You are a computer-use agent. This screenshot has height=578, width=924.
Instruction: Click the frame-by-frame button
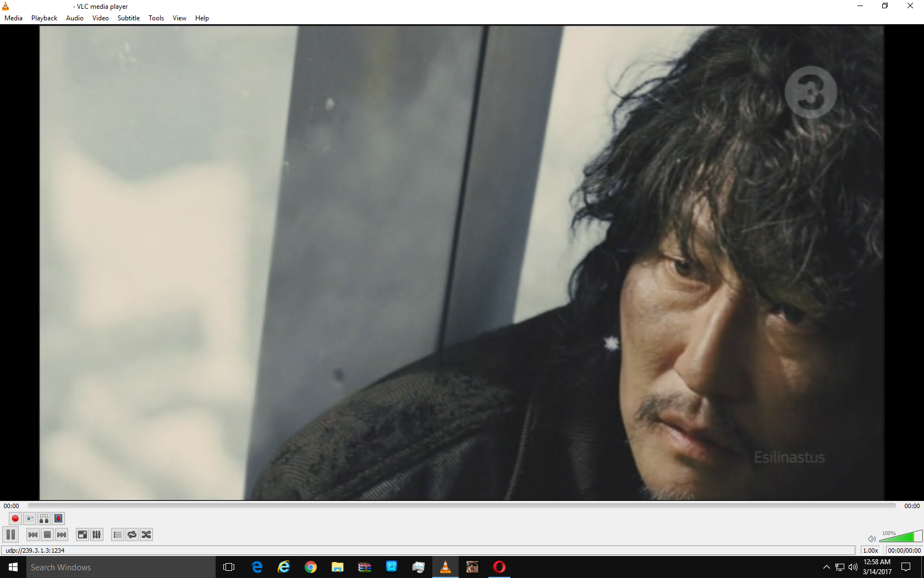coord(58,519)
